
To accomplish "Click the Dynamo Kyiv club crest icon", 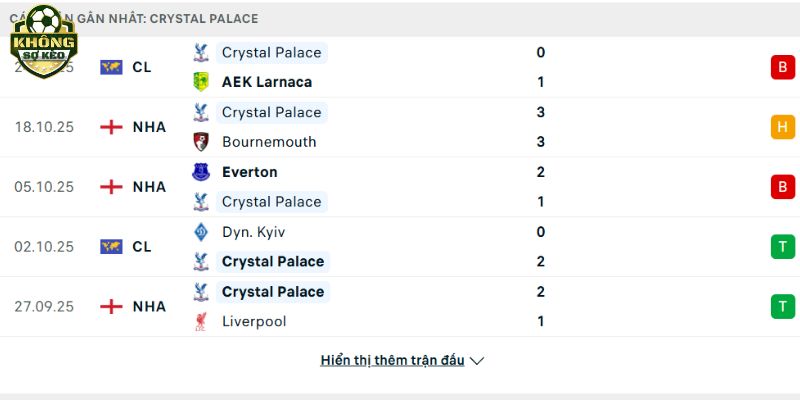I will coord(200,232).
